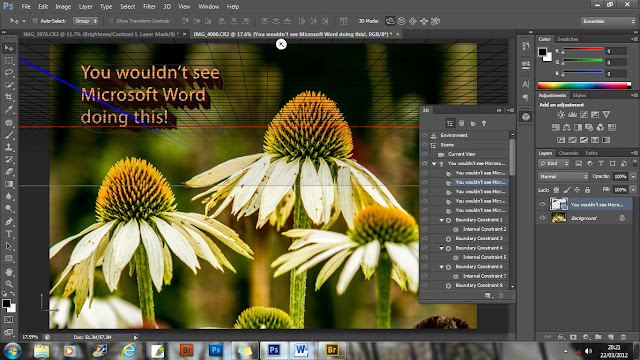This screenshot has width=640, height=360.
Task: Open the Filter menu
Action: click(149, 7)
